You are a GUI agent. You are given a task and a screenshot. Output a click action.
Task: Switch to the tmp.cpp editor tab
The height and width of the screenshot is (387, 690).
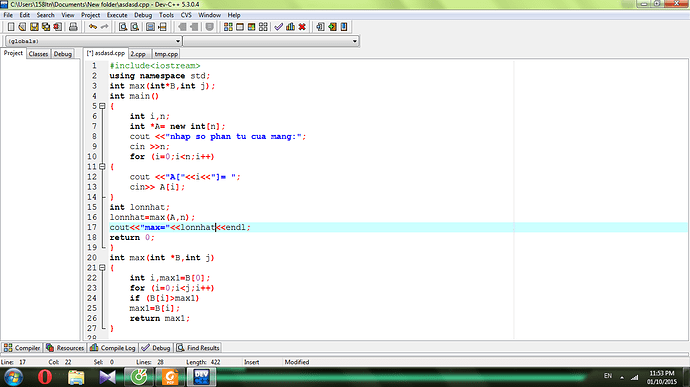point(166,54)
